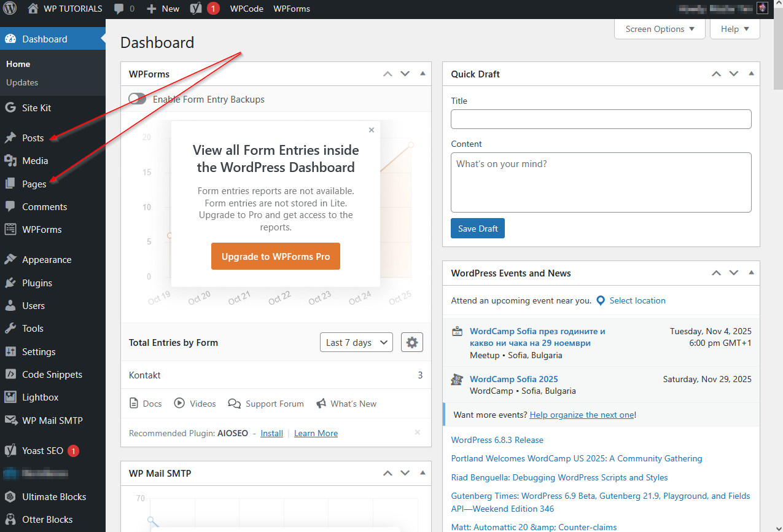Expand the Screen Options dropdown
The image size is (783, 532).
pos(660,29)
